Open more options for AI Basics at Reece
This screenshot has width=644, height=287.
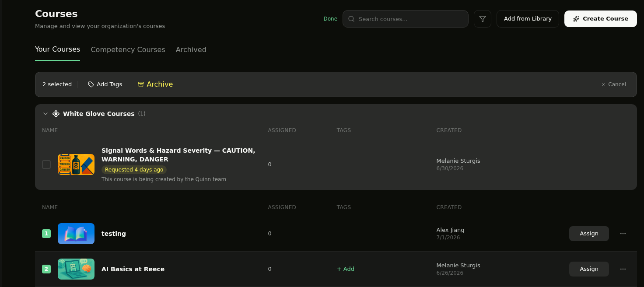point(623,269)
